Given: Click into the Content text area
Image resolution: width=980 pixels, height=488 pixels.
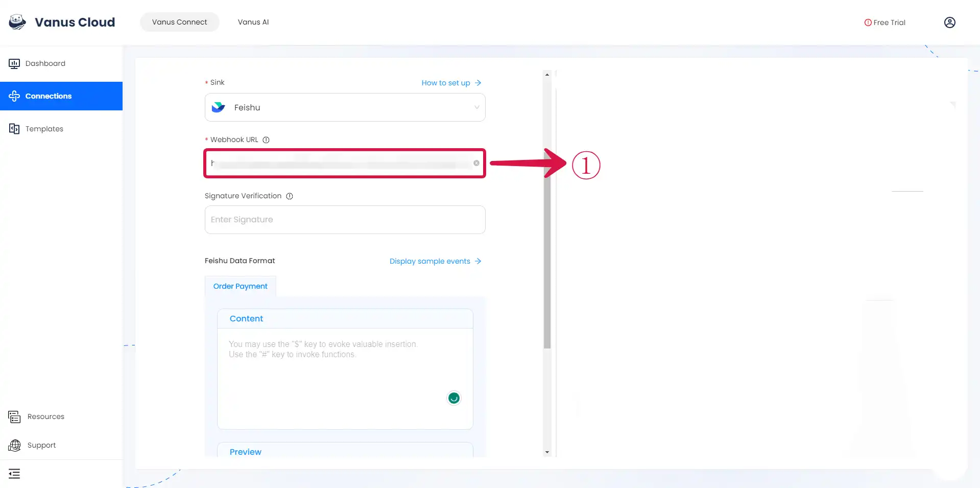Looking at the screenshot, I should coord(345,379).
